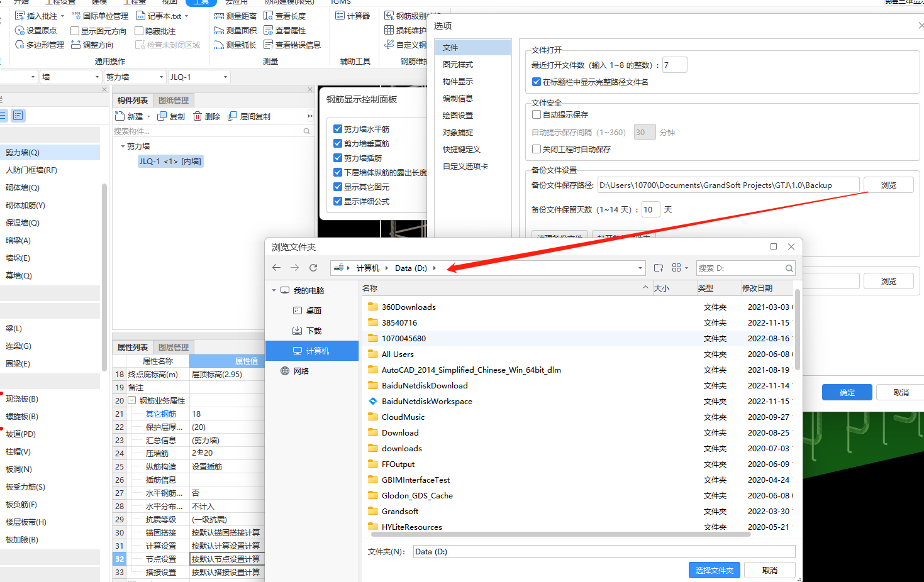The height and width of the screenshot is (582, 924).
Task: Open the 剪力墙 component type dropdown
Action: pos(161,77)
